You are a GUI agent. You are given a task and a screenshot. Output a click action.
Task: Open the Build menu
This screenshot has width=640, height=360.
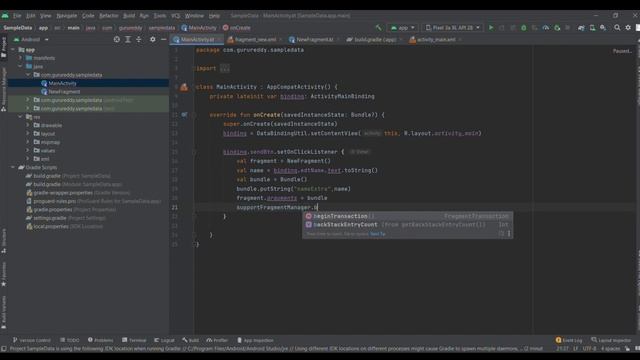point(129,16)
